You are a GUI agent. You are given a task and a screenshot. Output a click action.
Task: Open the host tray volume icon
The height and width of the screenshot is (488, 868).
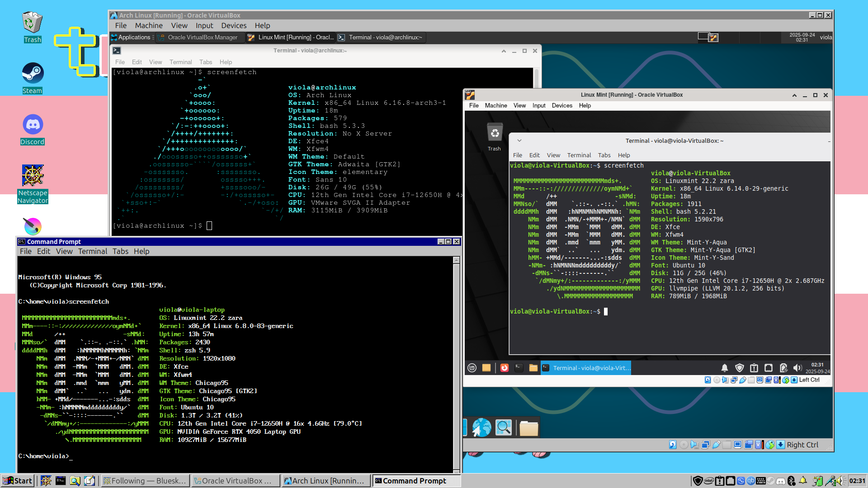click(x=840, y=481)
